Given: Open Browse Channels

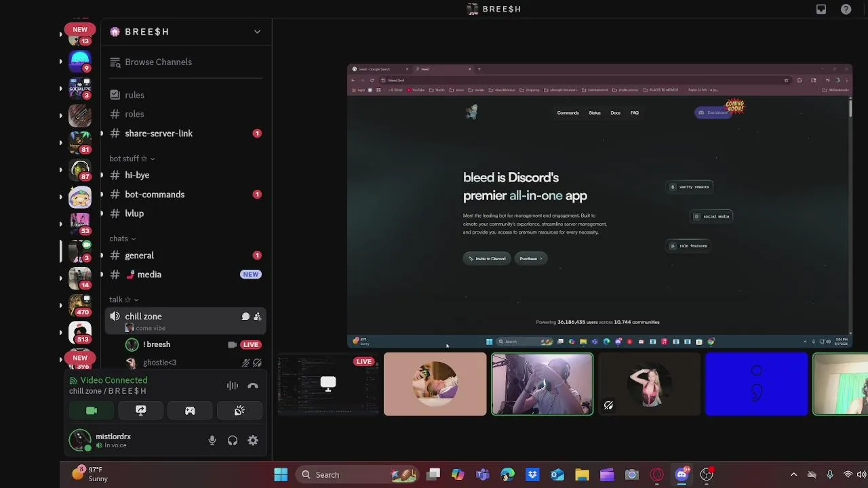Looking at the screenshot, I should (186, 62).
